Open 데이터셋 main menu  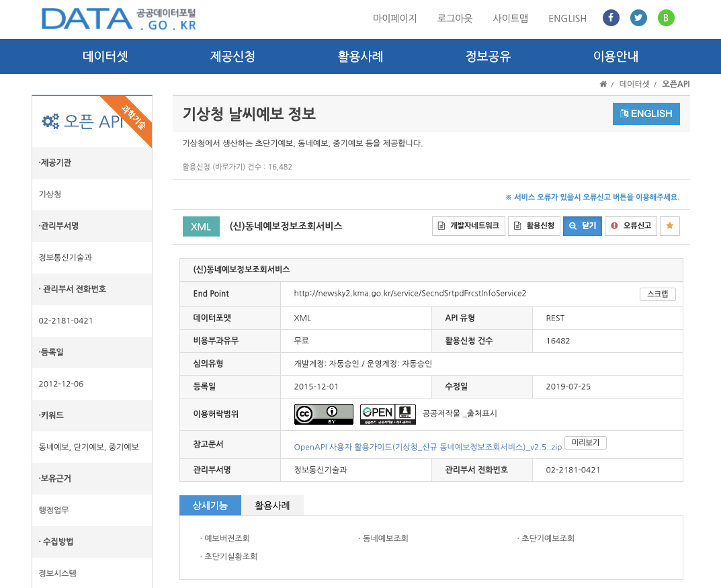pos(105,56)
